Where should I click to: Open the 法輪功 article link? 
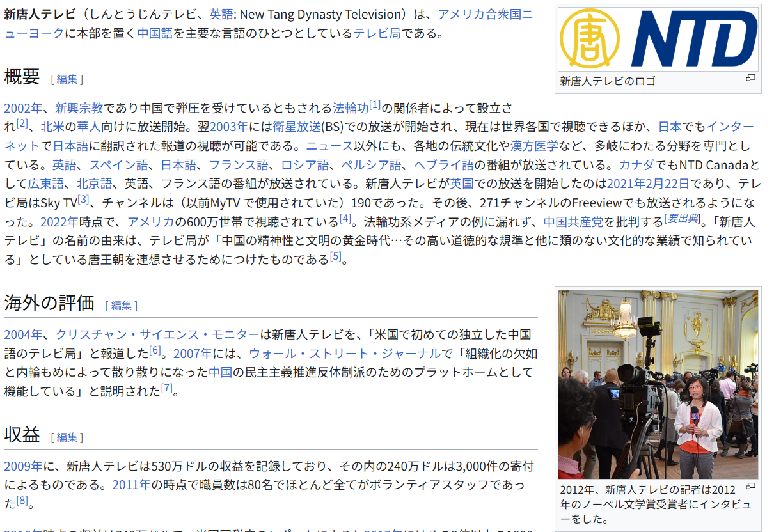pyautogui.click(x=351, y=107)
